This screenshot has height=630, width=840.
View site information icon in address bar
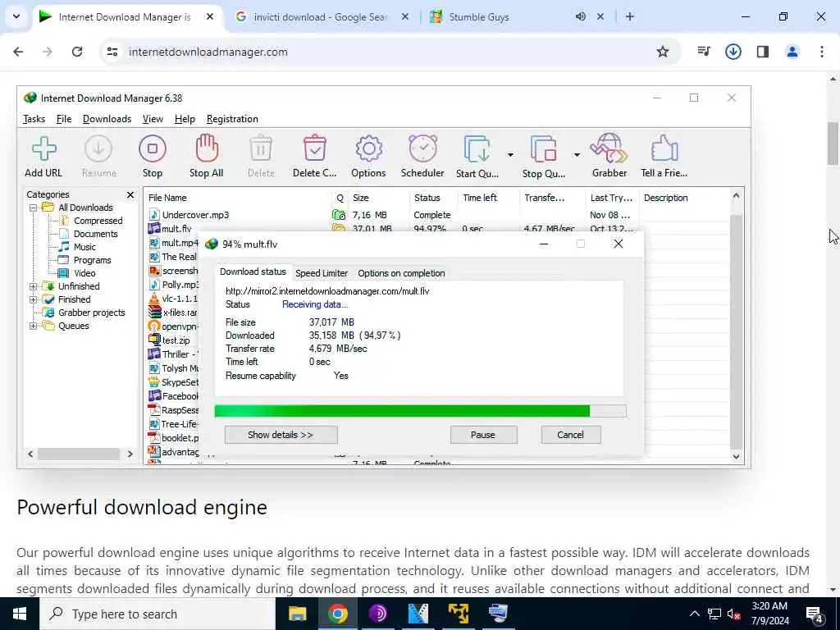tap(112, 52)
